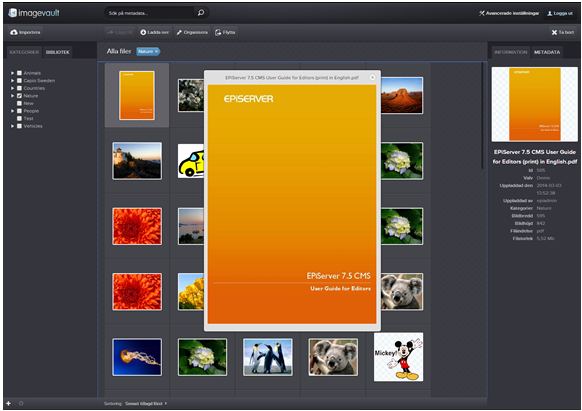
Task: Click the Vehicles label in category tree
Action: coord(33,126)
